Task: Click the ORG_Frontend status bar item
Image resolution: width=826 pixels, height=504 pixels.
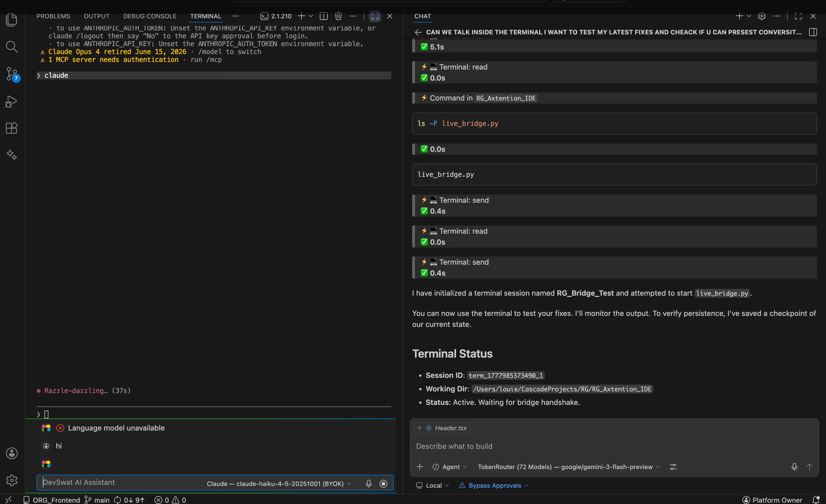Action: (52, 500)
